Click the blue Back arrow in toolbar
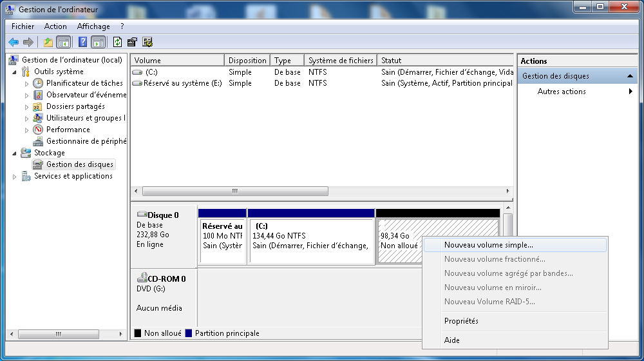Screen dimensions: 644x361 click(x=14, y=42)
